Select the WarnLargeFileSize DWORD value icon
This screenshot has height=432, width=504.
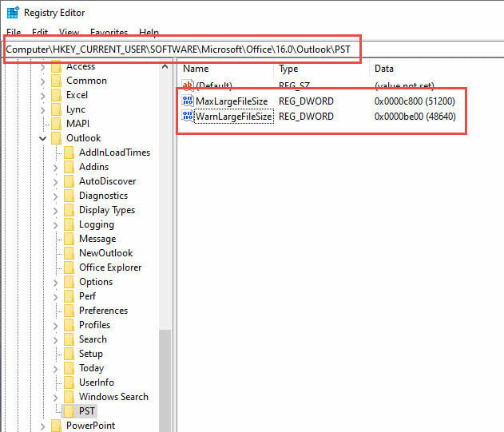188,116
